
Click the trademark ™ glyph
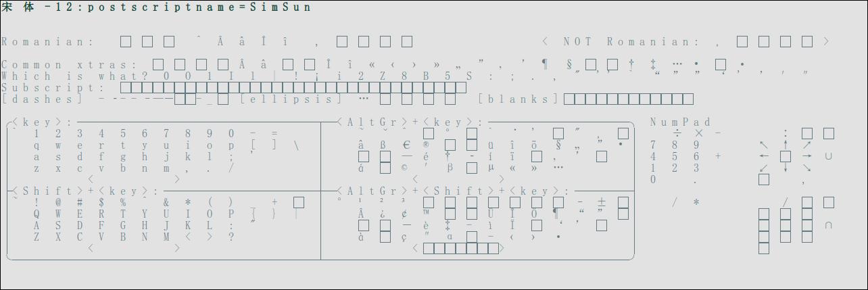[426, 213]
